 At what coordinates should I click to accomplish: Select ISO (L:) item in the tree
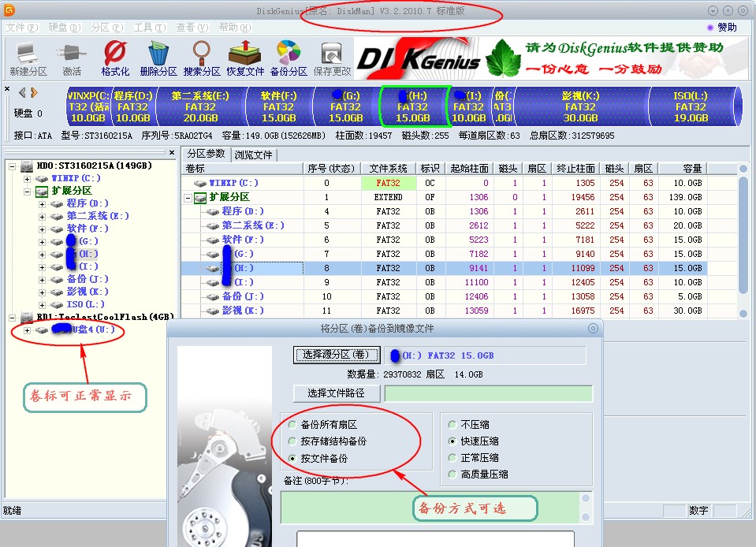85,304
